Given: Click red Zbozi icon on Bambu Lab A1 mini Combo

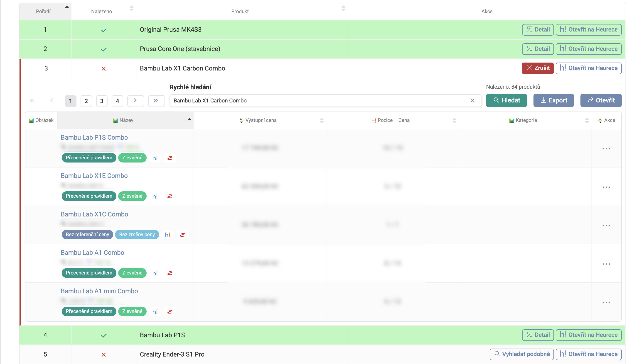Looking at the screenshot, I should tap(170, 311).
